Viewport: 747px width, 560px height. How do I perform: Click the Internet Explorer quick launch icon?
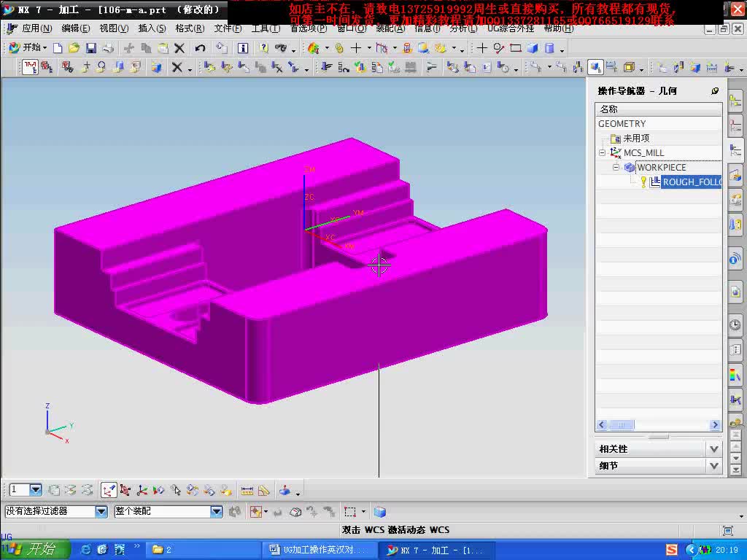tap(86, 550)
